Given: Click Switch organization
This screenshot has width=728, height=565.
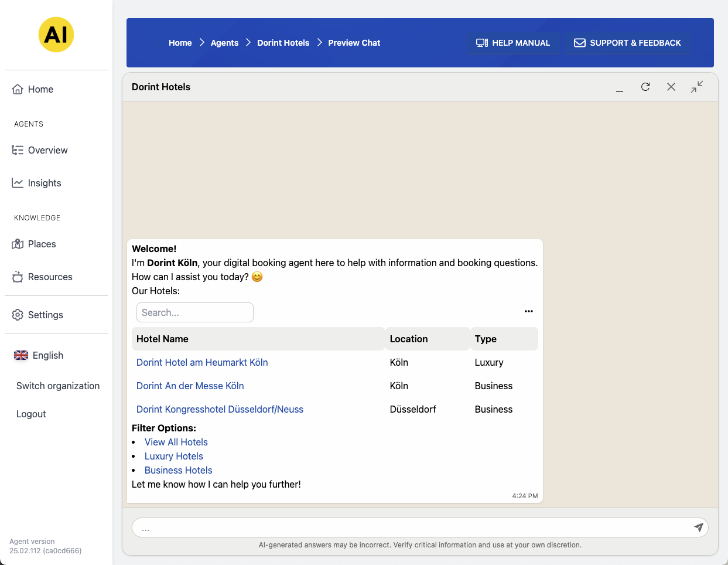Looking at the screenshot, I should coord(58,386).
